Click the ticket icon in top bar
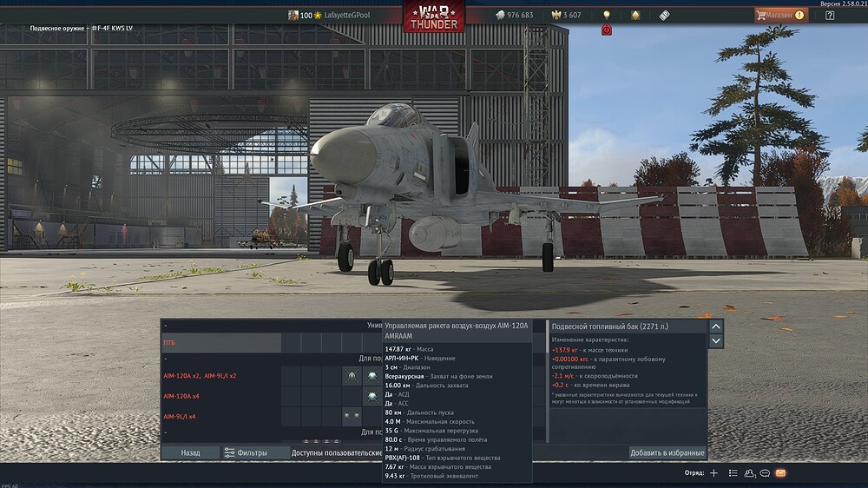 click(x=664, y=15)
